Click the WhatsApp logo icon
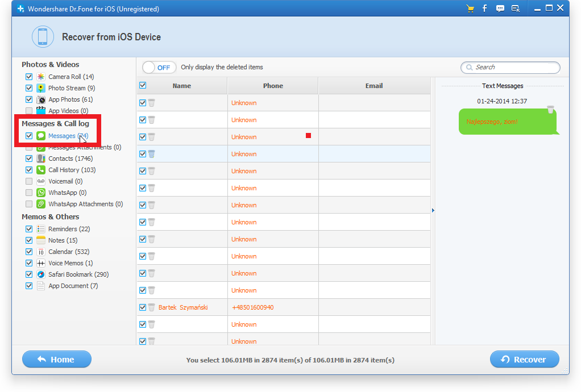Image resolution: width=581 pixels, height=392 pixels. [x=41, y=193]
